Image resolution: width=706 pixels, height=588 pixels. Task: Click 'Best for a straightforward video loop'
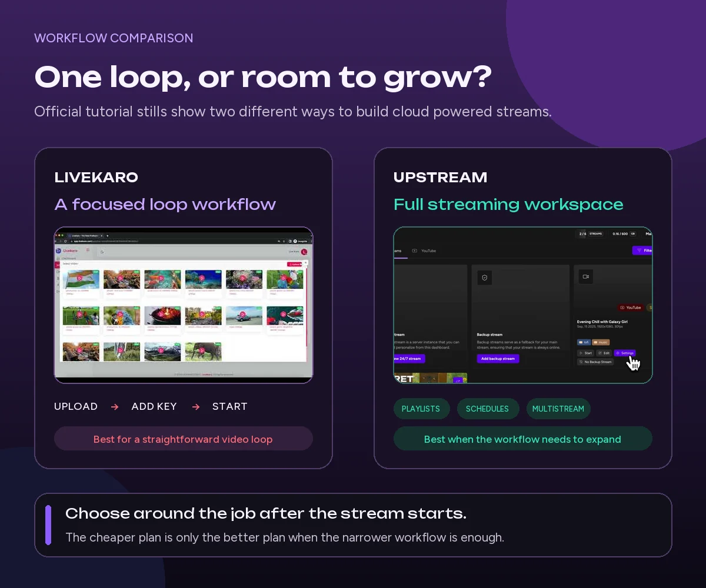coord(183,439)
